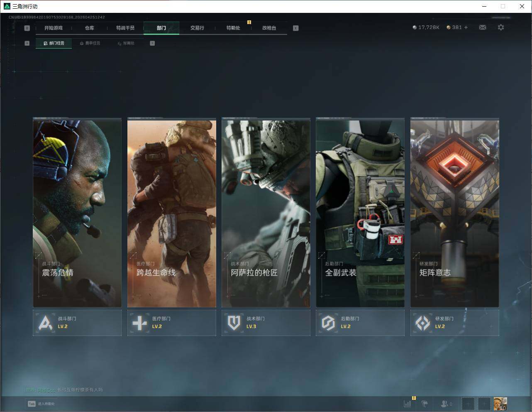Click the 17,728K currency balance
Image resolution: width=532 pixels, height=412 pixels.
[429, 27]
